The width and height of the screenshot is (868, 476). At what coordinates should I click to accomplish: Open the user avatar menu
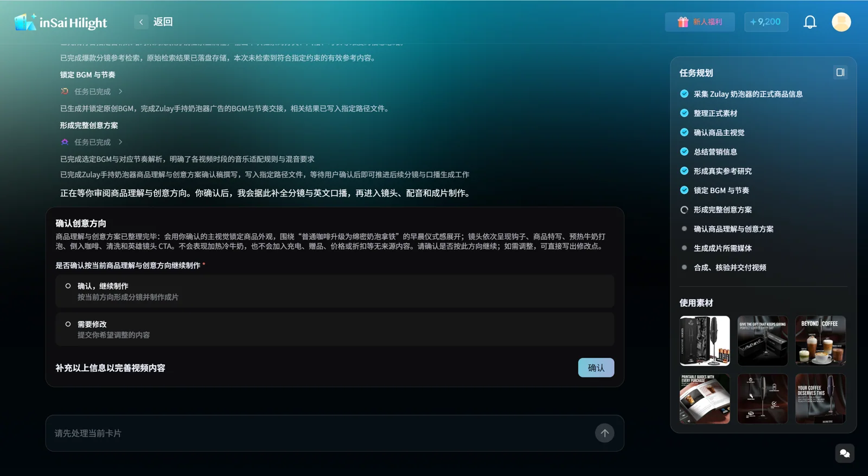841,22
